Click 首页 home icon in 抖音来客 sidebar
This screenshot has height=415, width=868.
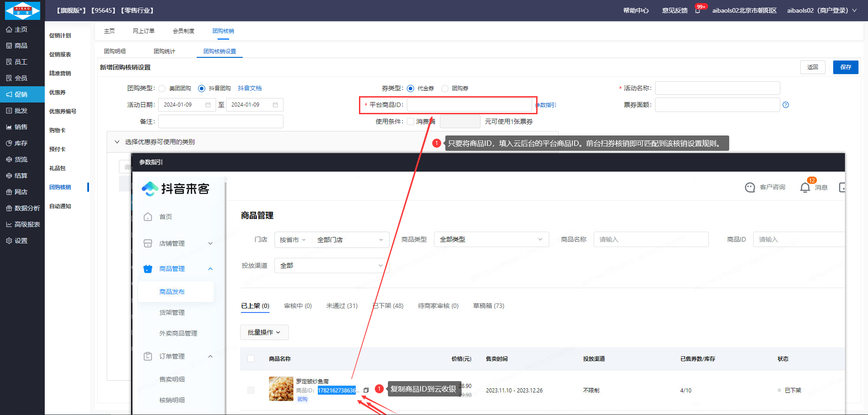pos(148,217)
